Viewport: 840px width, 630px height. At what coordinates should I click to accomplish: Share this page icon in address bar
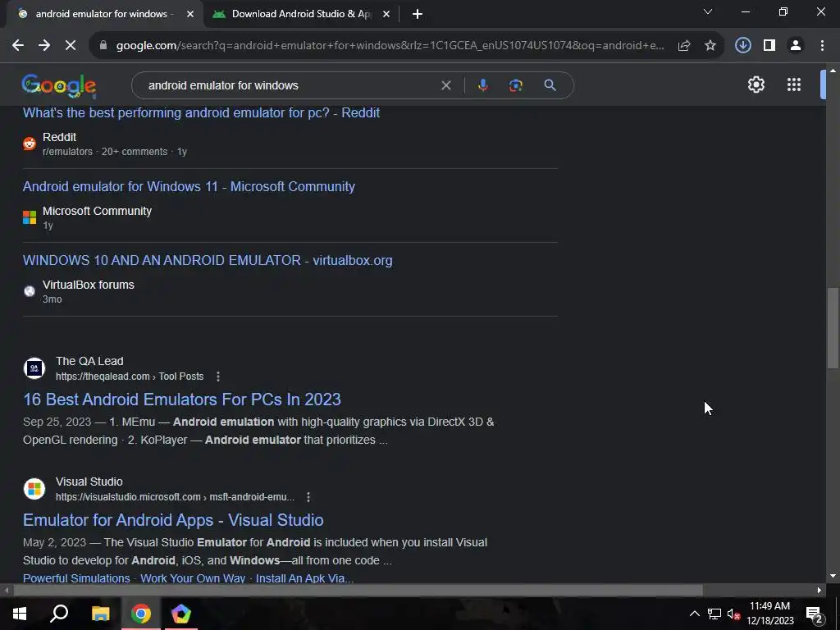684,46
